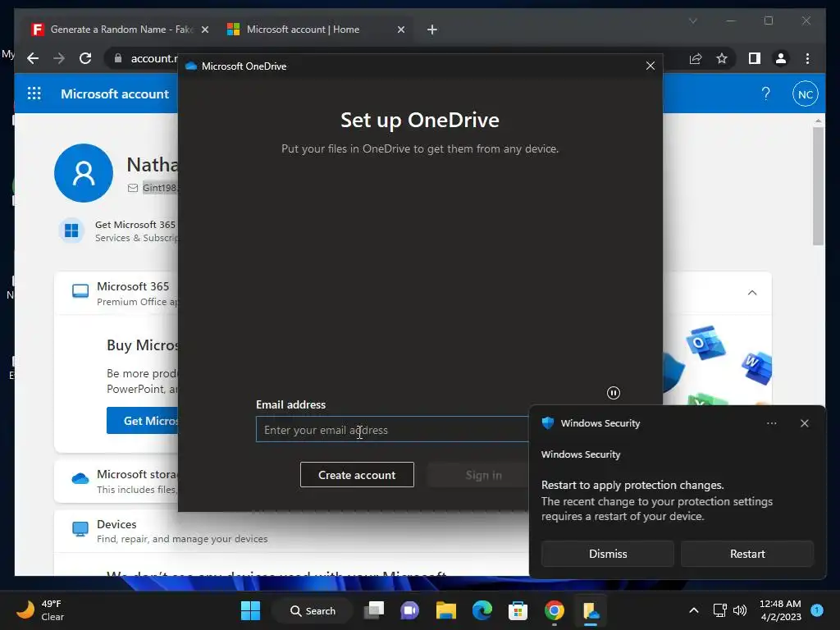Open Microsoft Store from taskbar
840x630 pixels.
click(518, 610)
